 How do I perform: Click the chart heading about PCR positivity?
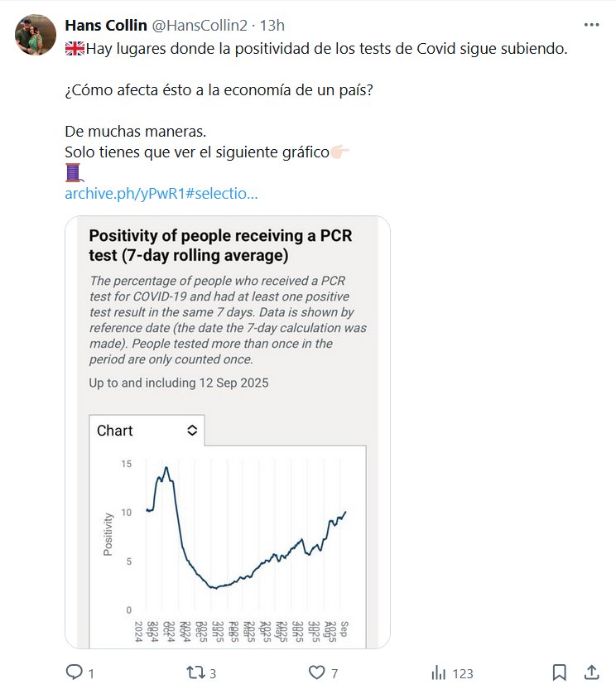click(220, 245)
